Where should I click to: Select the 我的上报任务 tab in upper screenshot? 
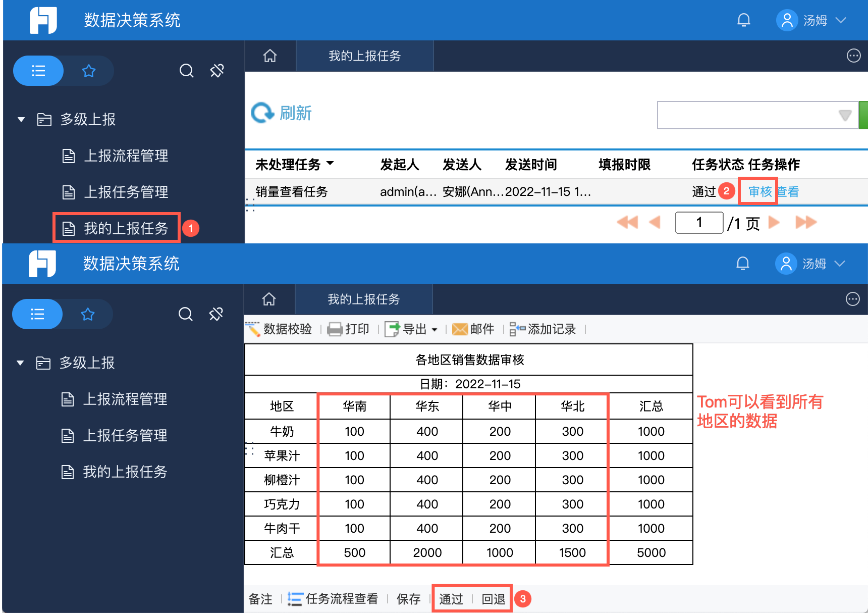click(x=364, y=56)
